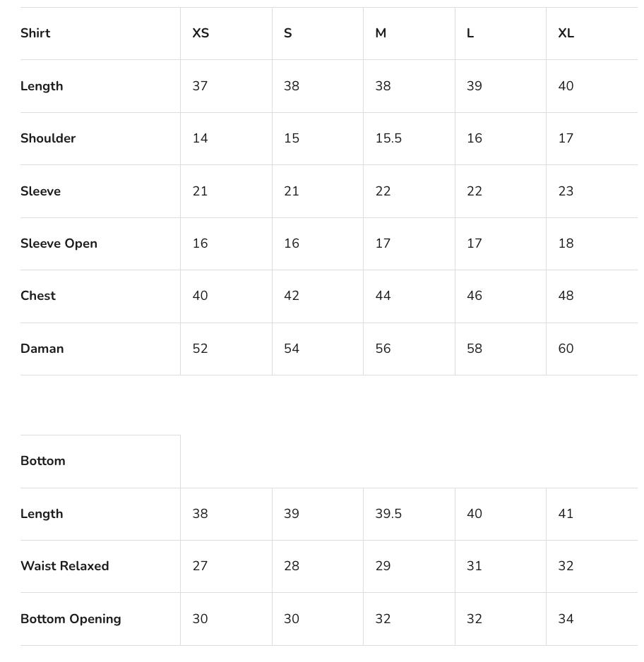The width and height of the screenshot is (644, 662).
Task: Select the shirt Length value 37 for XS
Action: click(200, 86)
